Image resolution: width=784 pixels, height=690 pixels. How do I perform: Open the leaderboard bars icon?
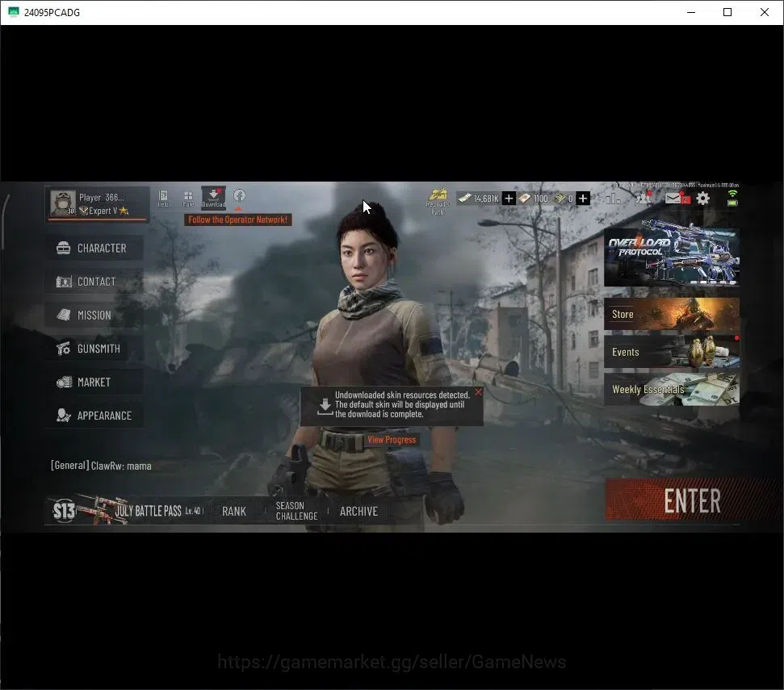click(x=613, y=199)
